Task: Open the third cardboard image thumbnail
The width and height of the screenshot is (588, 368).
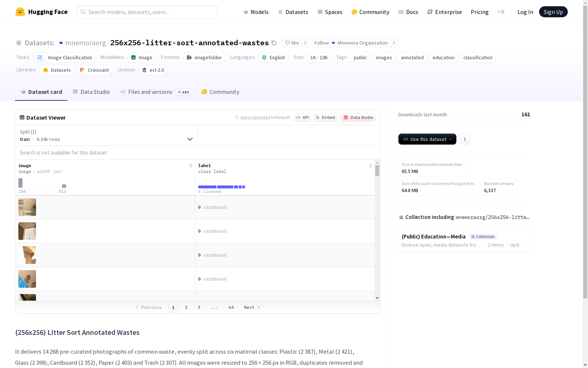Action: click(27, 255)
